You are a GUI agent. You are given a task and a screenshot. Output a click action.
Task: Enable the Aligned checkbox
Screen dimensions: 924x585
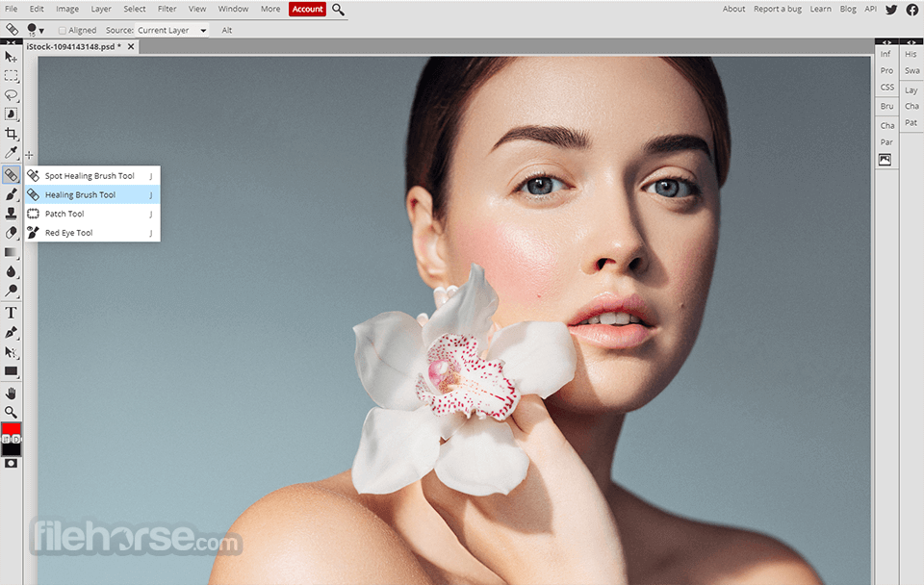[x=62, y=30]
